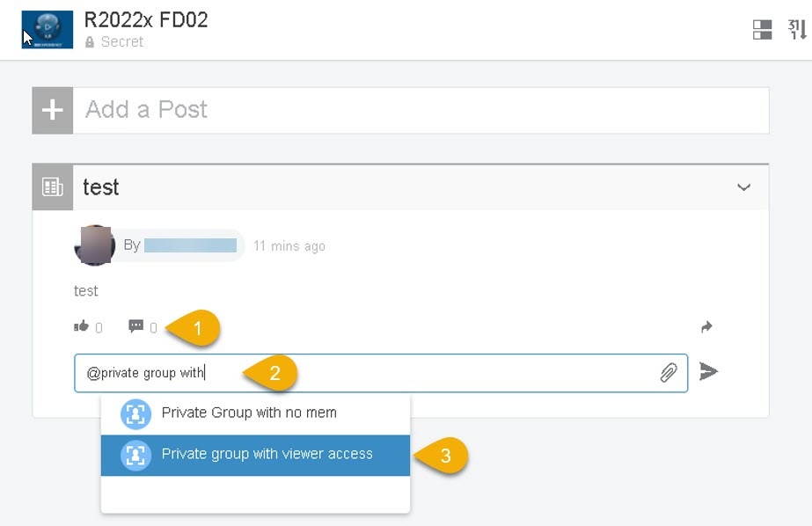
Task: Click the lock icon beside Secret
Action: click(89, 42)
